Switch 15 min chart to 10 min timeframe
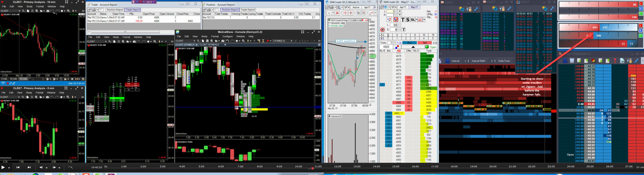644x175 pixels. click(13, 79)
